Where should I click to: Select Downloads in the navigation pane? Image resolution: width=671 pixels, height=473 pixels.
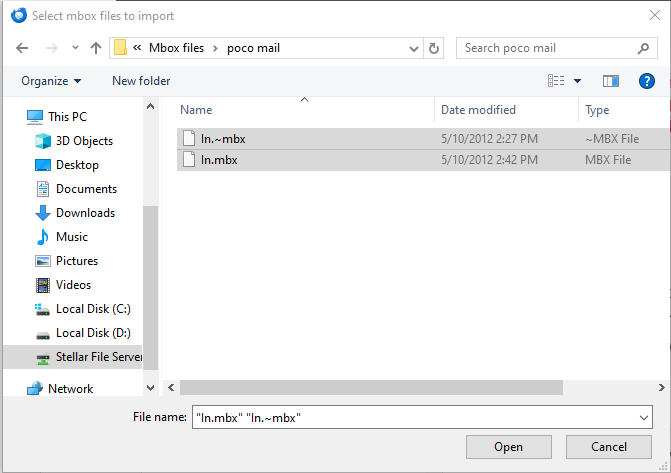point(84,213)
